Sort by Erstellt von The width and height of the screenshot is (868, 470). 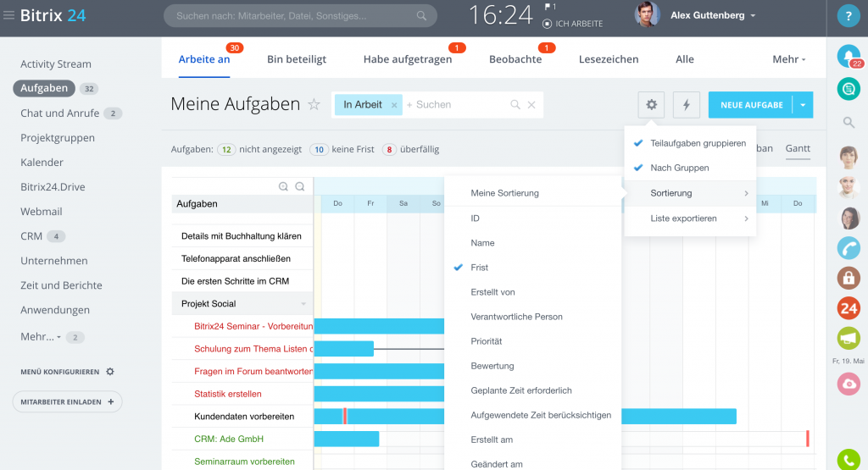point(532,292)
